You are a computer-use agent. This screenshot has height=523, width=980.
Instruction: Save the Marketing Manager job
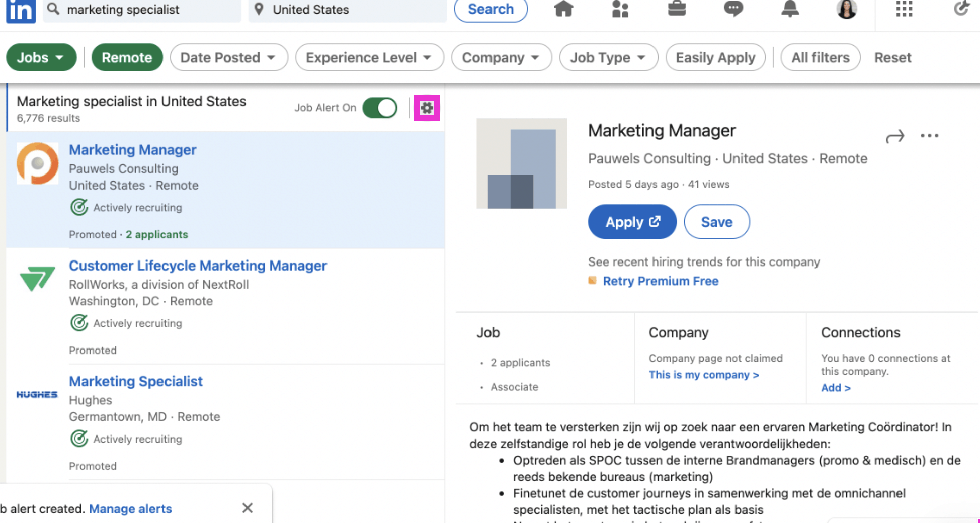click(x=717, y=222)
